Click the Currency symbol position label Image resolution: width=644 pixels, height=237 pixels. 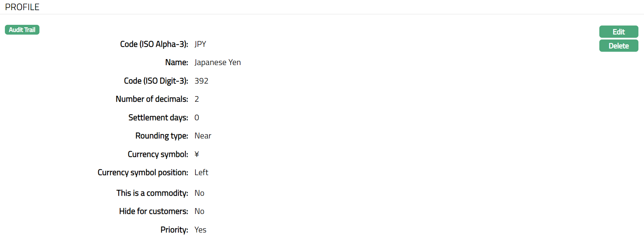pyautogui.click(x=143, y=172)
